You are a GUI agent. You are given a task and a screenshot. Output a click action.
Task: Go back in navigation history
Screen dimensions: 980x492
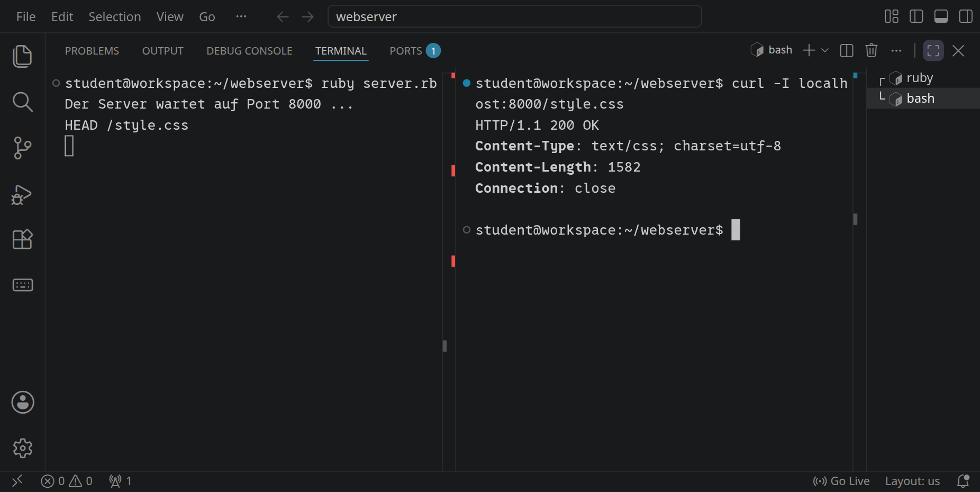[283, 17]
